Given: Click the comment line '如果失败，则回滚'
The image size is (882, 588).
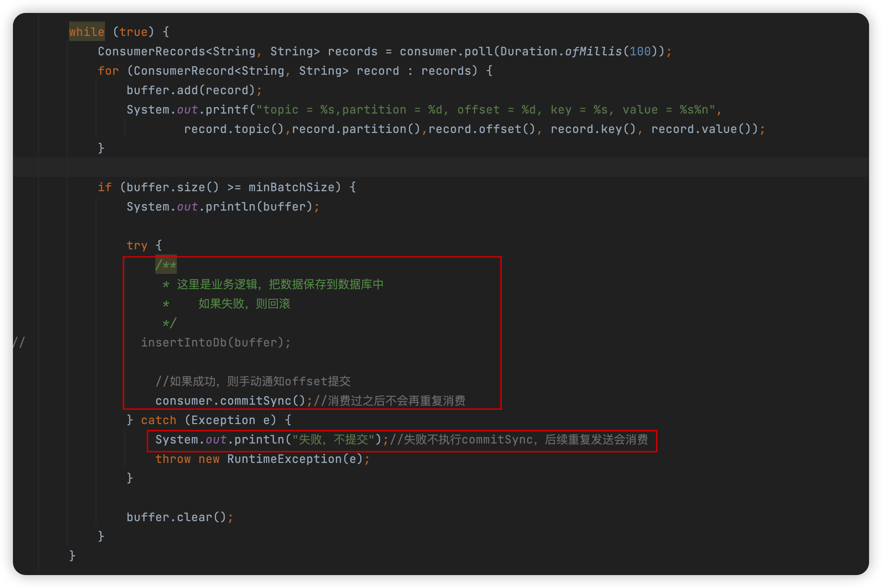Looking at the screenshot, I should [x=244, y=304].
